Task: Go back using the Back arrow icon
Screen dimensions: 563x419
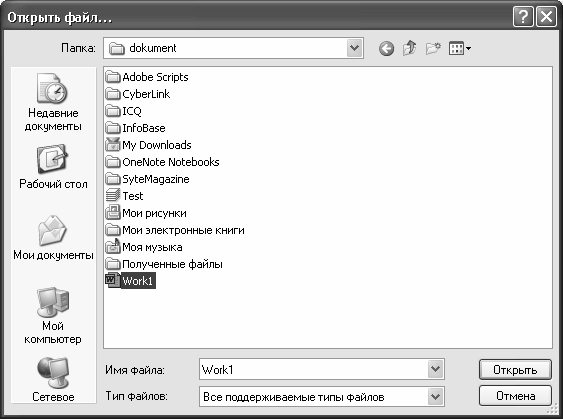Action: [386, 48]
